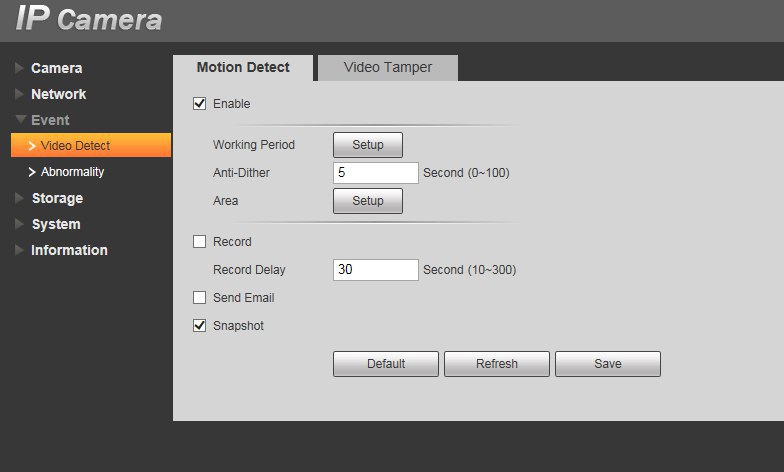Check the Record checkbox
The image size is (784, 472).
point(200,242)
